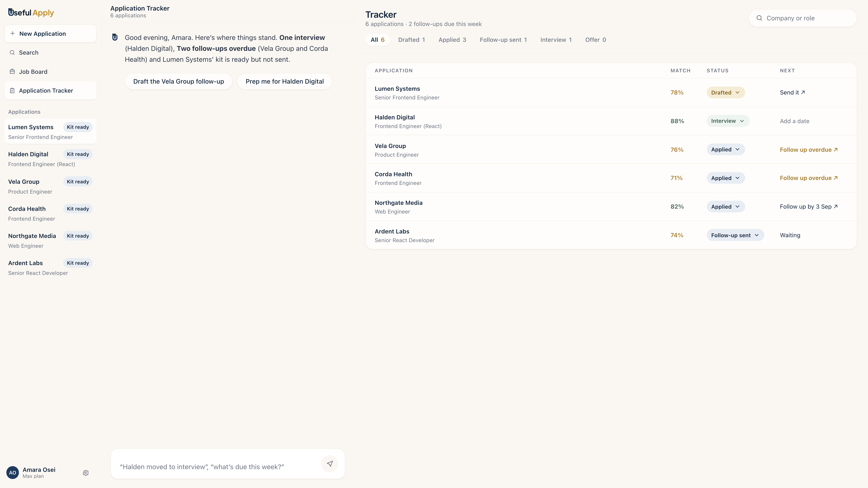Click arrow icon on Vela Group follow up overdue
The width and height of the screenshot is (868, 488).
pos(836,149)
